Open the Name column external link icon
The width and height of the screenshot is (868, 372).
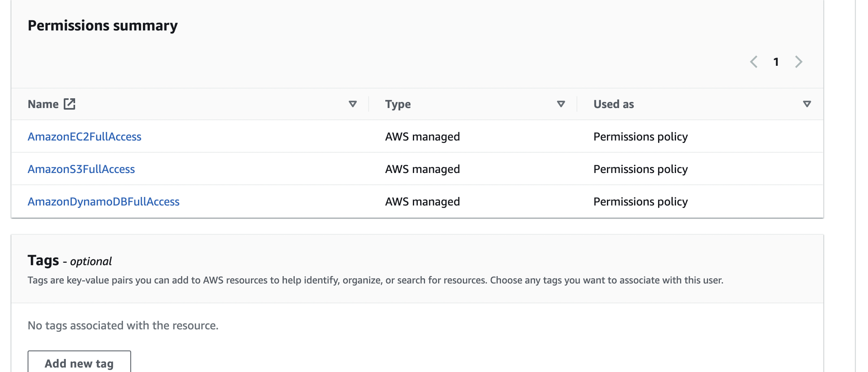(69, 104)
